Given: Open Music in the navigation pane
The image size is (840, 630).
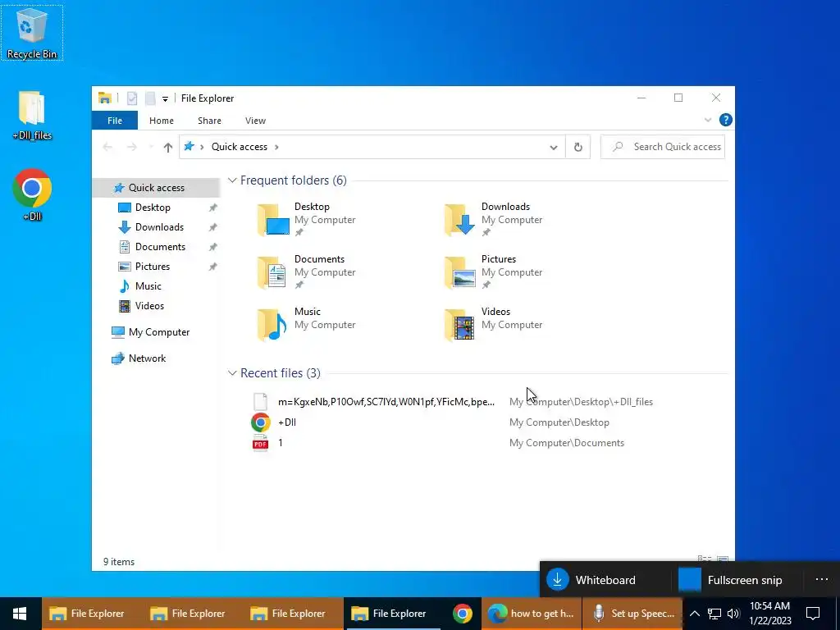Looking at the screenshot, I should coord(148,286).
